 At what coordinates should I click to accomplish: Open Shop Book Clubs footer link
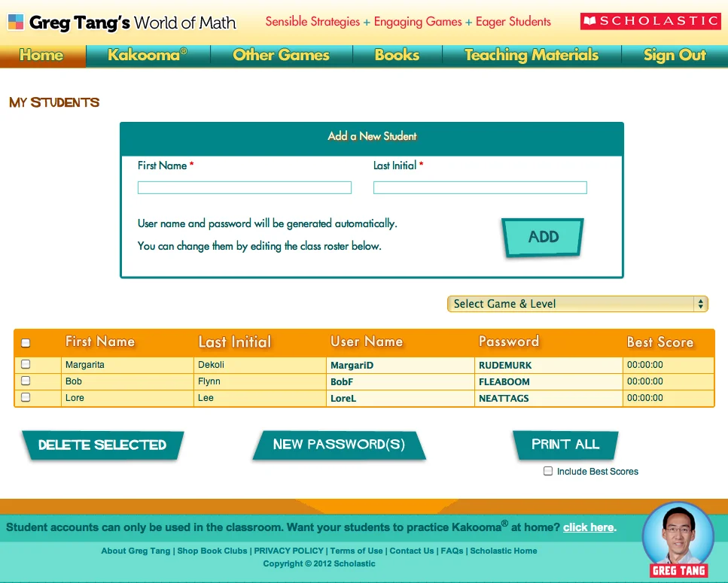212,551
